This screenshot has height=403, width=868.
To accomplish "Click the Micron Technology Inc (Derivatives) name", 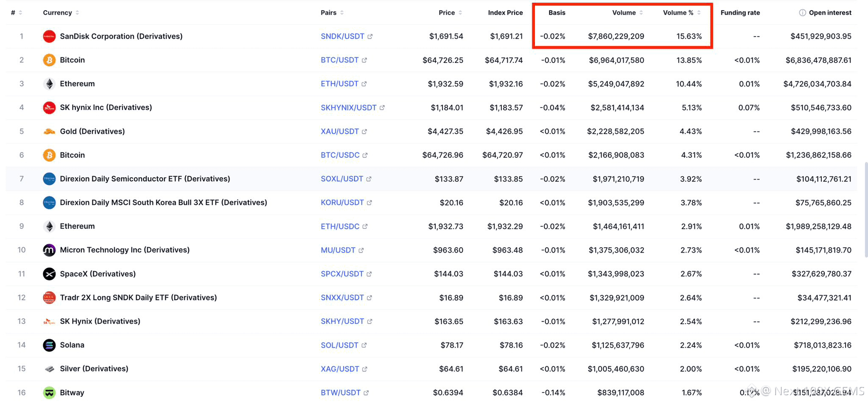I will pyautogui.click(x=124, y=250).
